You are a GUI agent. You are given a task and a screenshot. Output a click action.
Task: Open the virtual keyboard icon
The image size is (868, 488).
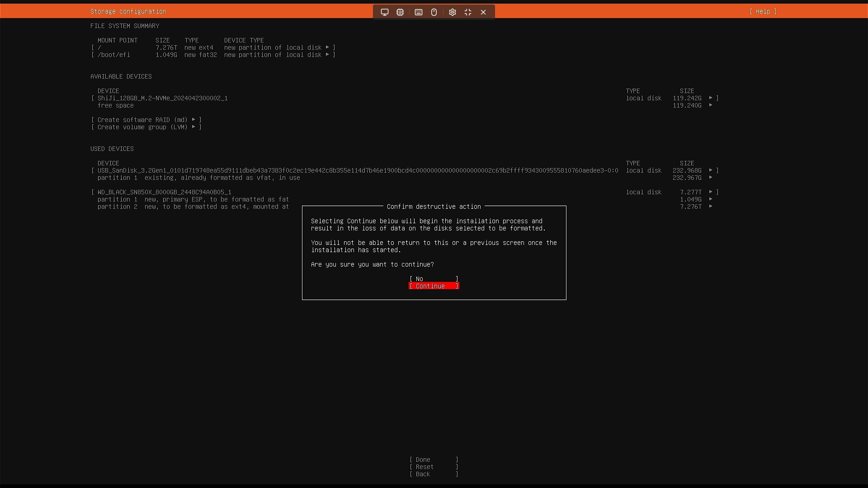click(x=419, y=12)
